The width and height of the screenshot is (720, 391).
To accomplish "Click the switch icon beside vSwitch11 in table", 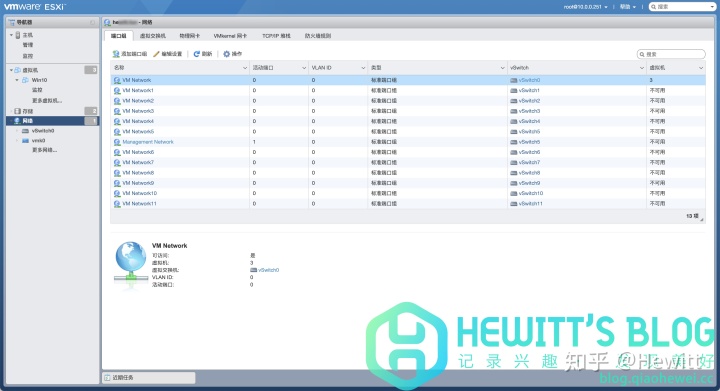I will [514, 203].
